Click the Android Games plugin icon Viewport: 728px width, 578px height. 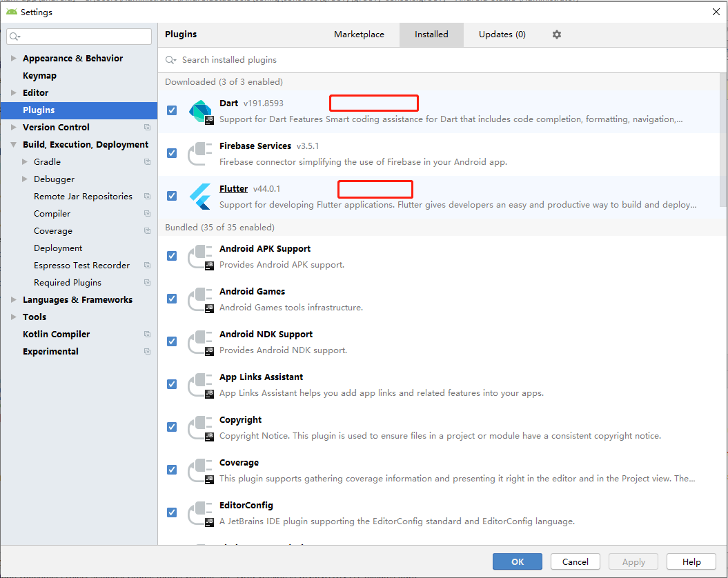(200, 299)
